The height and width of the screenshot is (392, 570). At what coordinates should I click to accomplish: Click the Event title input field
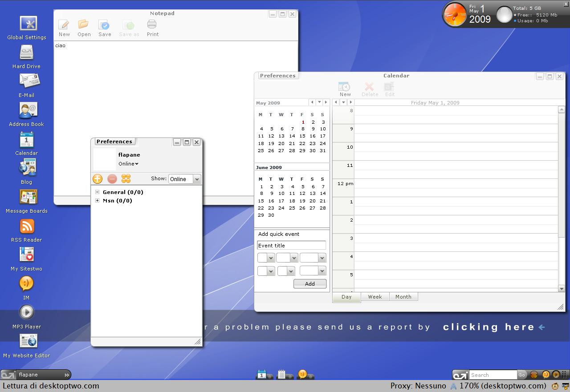pos(291,245)
